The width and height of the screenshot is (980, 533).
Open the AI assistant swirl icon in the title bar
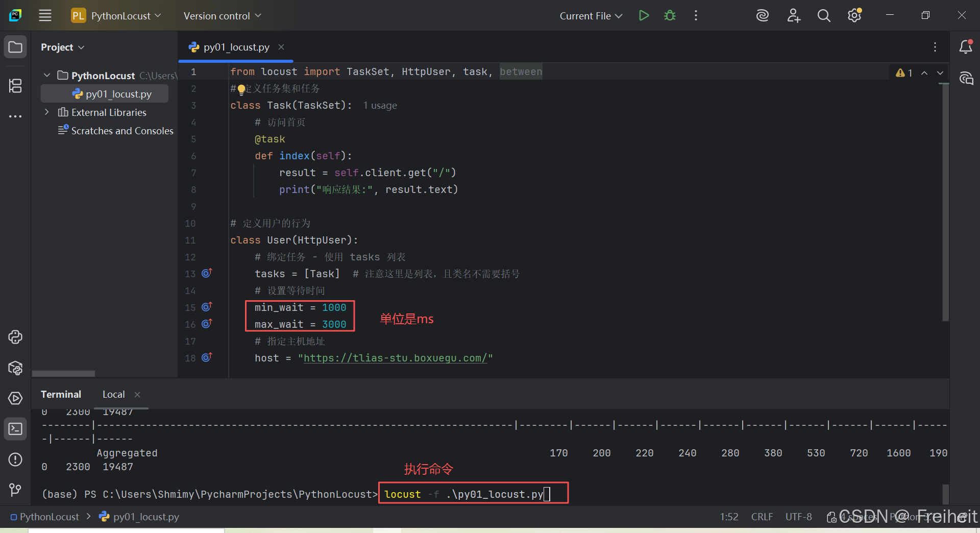pos(762,15)
